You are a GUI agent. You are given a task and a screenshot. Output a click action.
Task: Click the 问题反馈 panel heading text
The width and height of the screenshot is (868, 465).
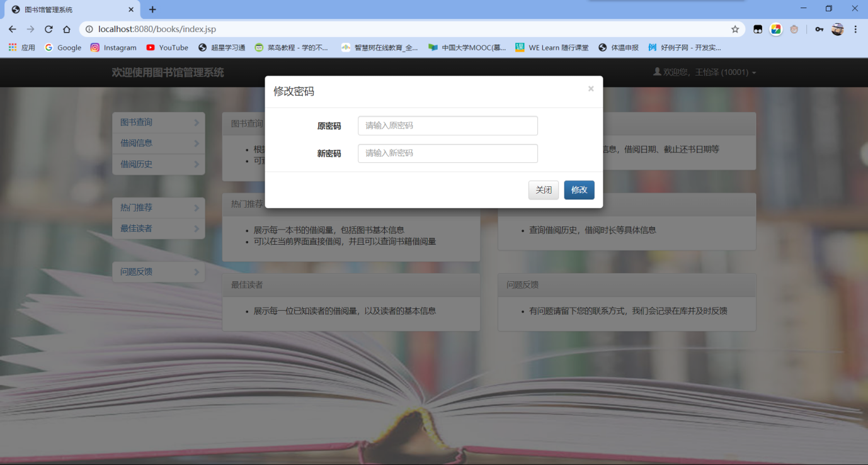tap(523, 285)
